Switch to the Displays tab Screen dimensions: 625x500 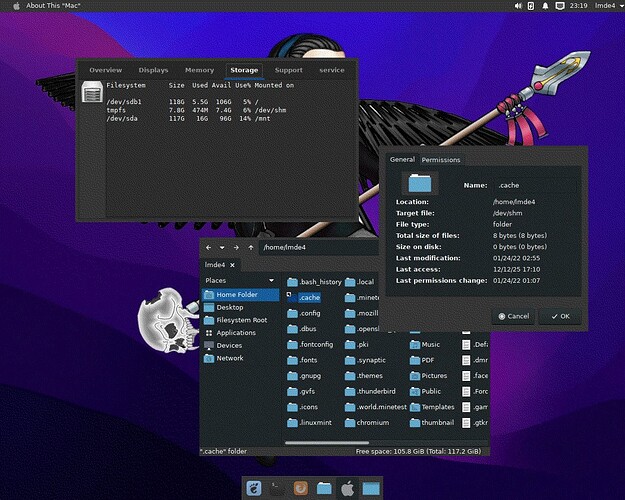pos(153,70)
